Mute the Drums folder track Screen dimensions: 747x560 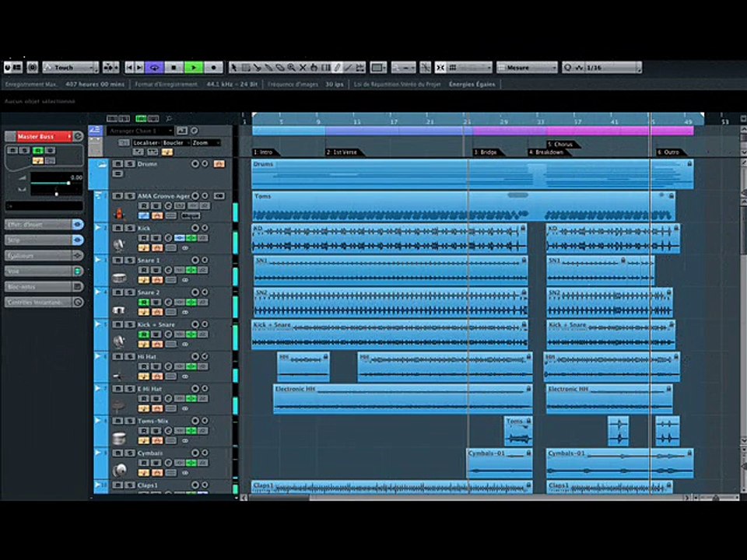click(117, 164)
